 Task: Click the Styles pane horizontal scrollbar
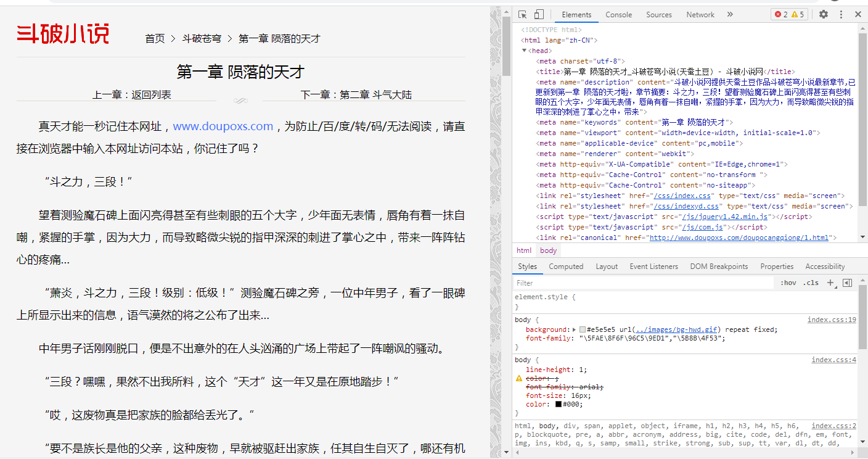(x=685, y=452)
